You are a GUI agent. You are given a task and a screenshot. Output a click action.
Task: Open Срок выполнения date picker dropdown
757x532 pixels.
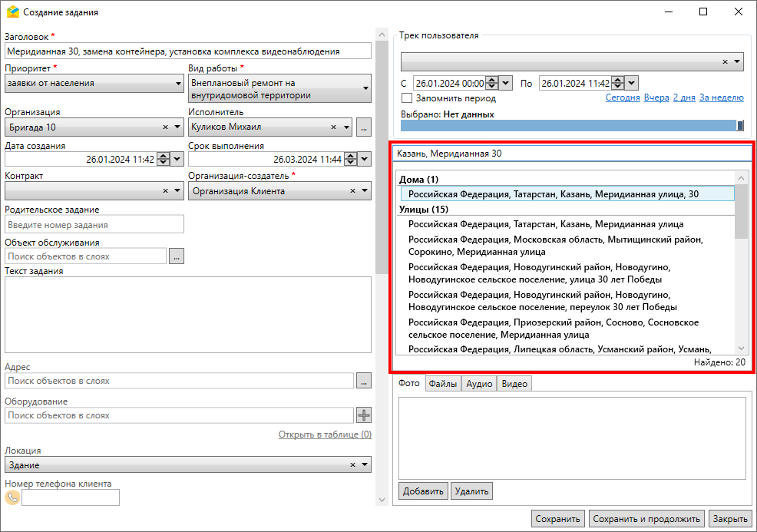point(364,160)
